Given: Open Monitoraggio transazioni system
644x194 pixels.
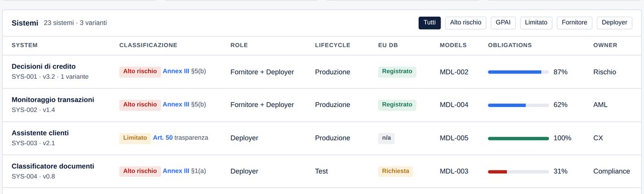Looking at the screenshot, I should point(53,100).
